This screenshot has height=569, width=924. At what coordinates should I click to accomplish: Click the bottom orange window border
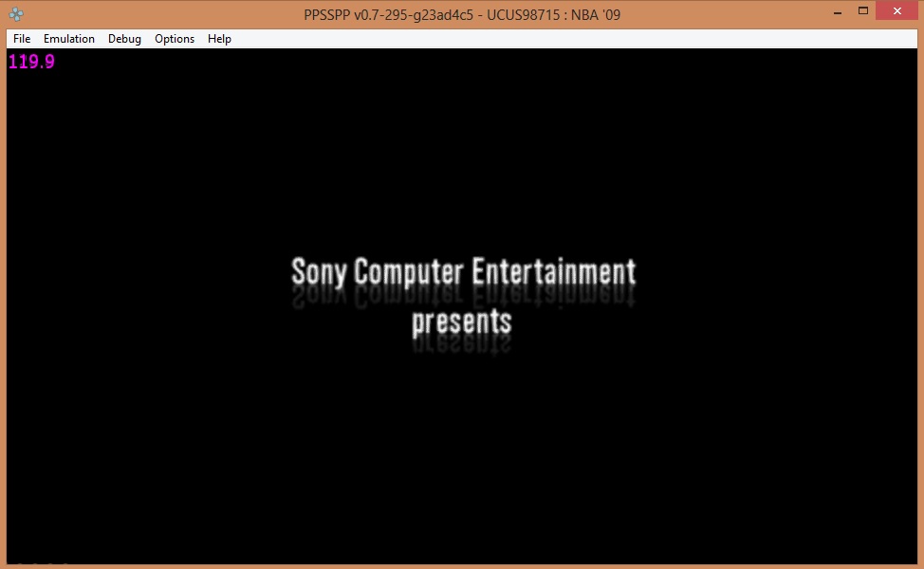(x=462, y=566)
